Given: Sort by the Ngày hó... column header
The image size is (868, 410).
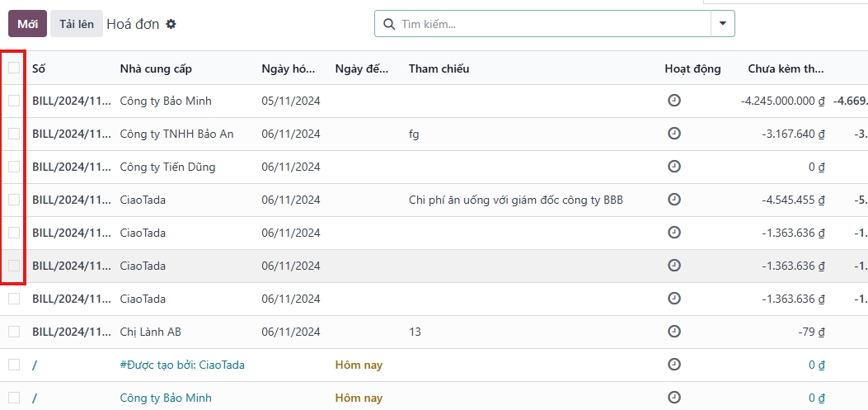Looking at the screenshot, I should [289, 68].
